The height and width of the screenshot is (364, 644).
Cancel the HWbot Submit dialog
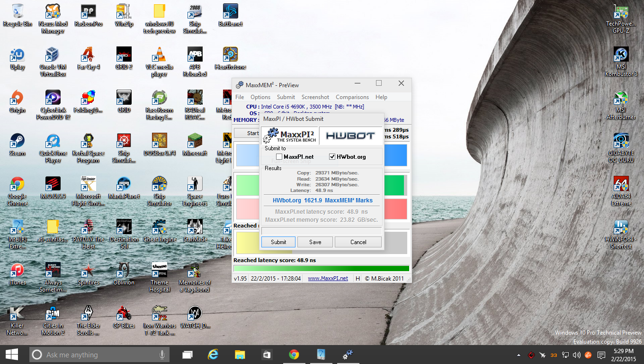(x=358, y=242)
